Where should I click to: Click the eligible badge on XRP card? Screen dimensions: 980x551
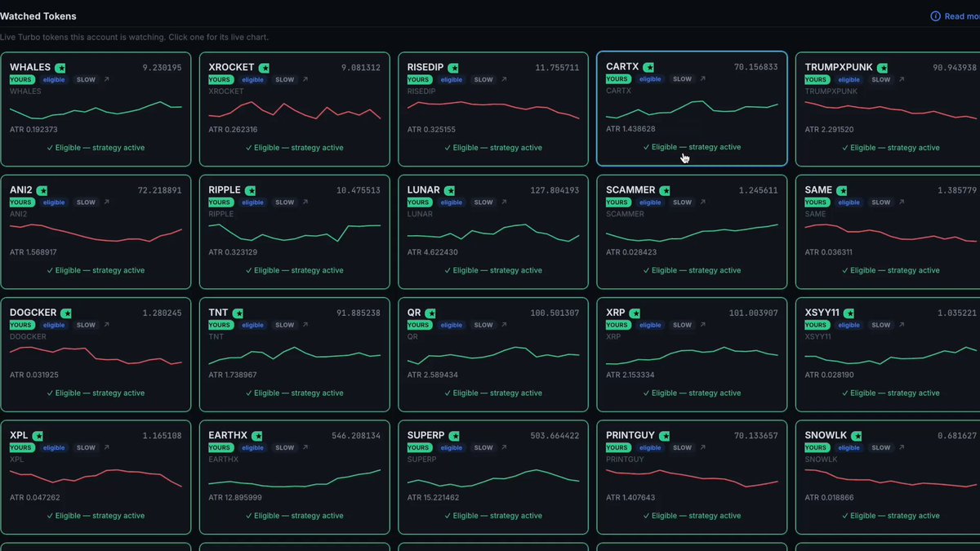(x=650, y=325)
